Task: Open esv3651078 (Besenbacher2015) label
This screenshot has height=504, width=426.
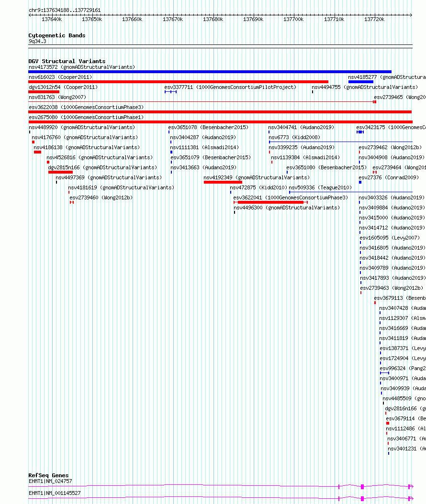Action: point(208,127)
